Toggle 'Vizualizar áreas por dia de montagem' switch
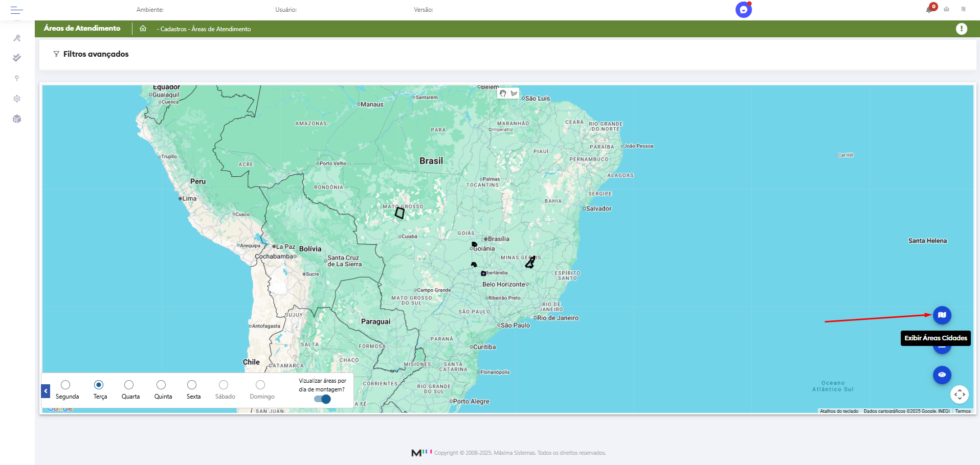The width and height of the screenshot is (980, 465). click(322, 399)
